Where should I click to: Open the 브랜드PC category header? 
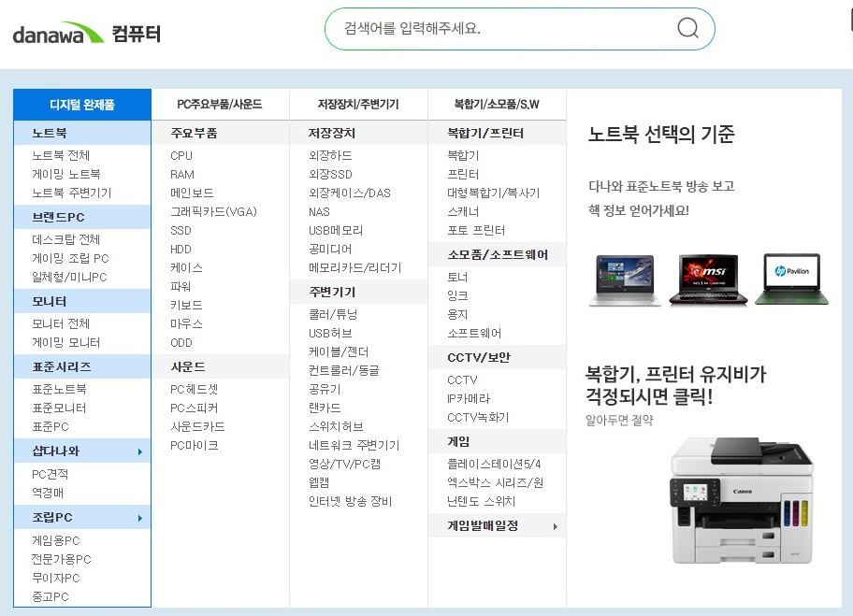[x=82, y=217]
